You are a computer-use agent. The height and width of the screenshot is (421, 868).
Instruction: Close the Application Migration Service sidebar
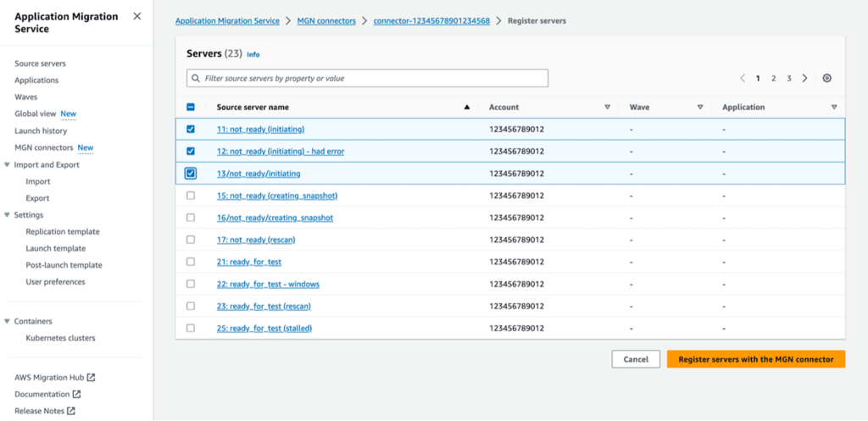click(136, 17)
